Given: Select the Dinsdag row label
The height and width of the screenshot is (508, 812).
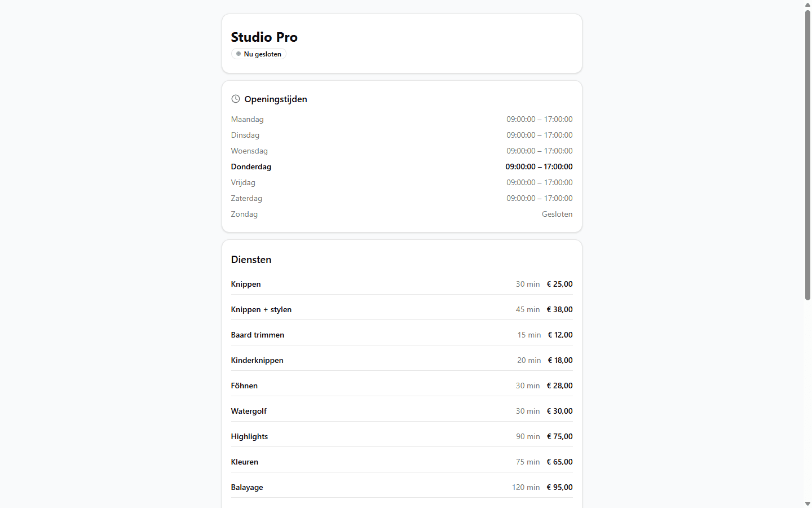Looking at the screenshot, I should 245,135.
